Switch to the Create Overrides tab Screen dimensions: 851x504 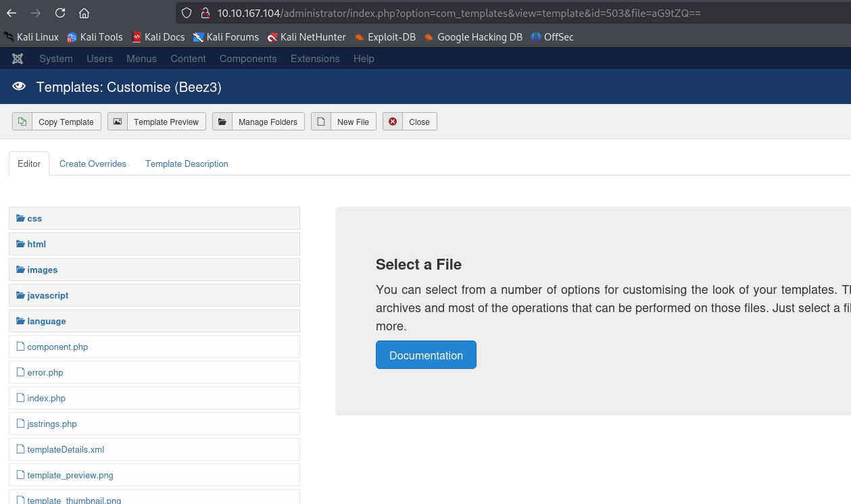[93, 163]
